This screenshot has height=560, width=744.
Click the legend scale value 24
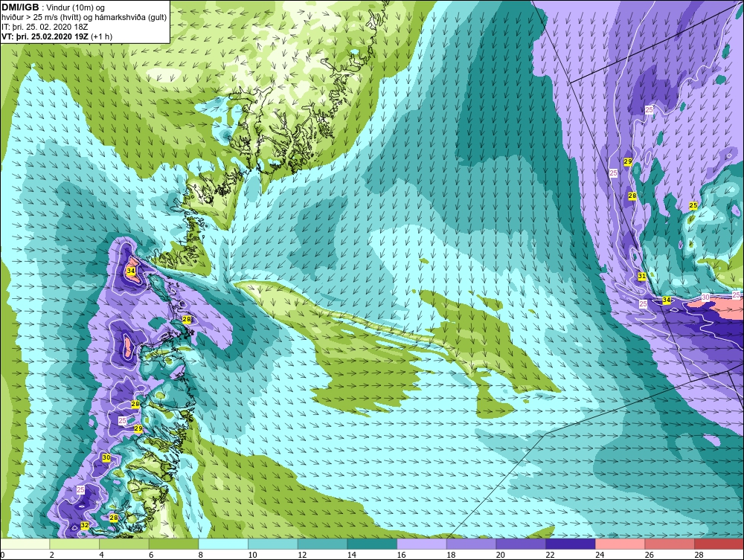(x=599, y=555)
